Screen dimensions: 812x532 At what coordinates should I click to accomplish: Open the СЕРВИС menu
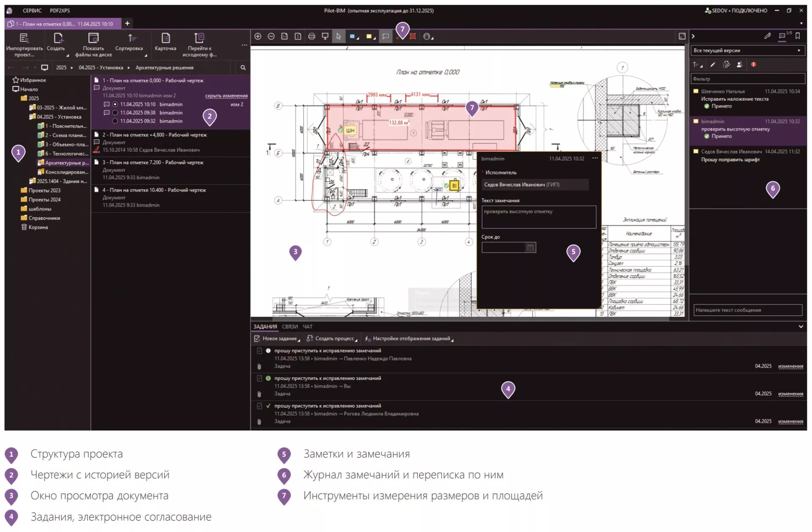[x=32, y=11]
